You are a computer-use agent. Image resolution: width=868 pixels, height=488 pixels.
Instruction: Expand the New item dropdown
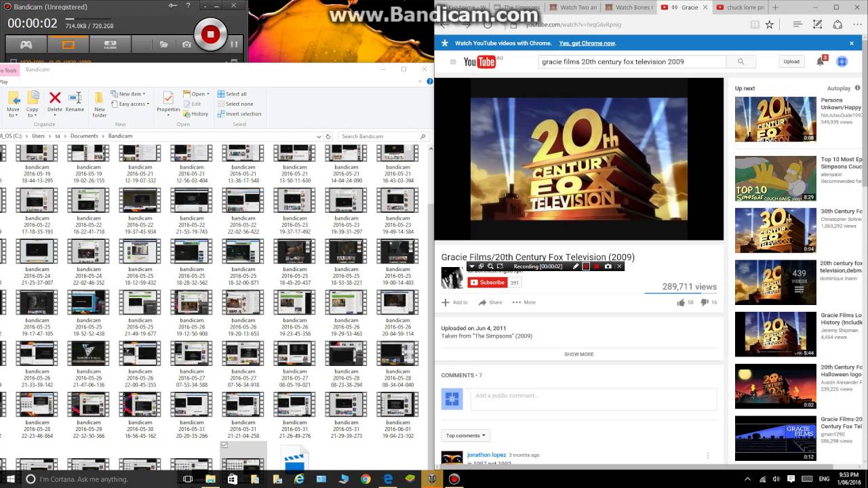(129, 94)
